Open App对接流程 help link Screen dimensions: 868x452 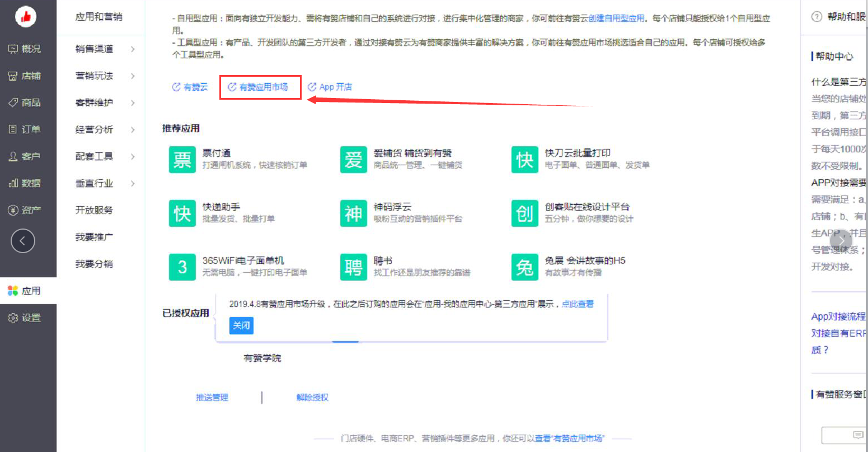(x=838, y=316)
